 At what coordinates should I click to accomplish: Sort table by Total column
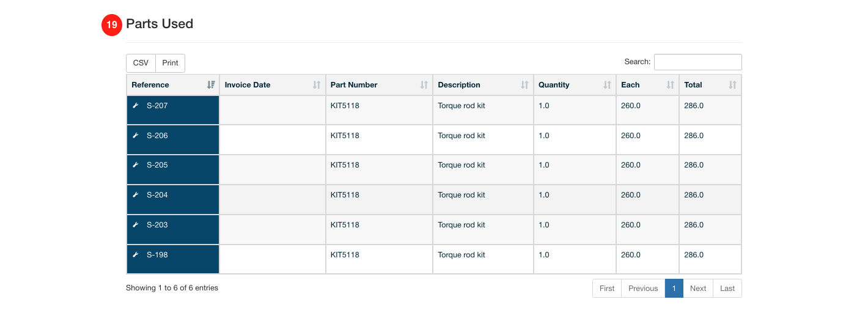710,85
